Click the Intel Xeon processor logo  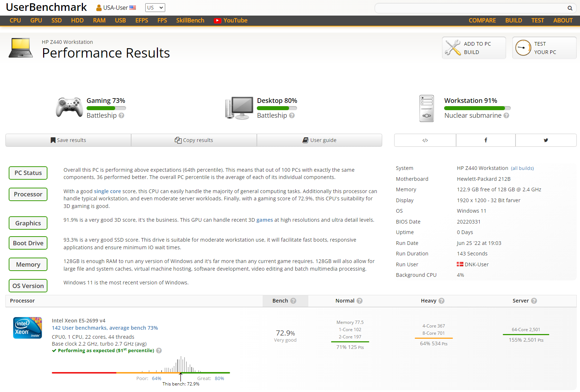click(28, 328)
